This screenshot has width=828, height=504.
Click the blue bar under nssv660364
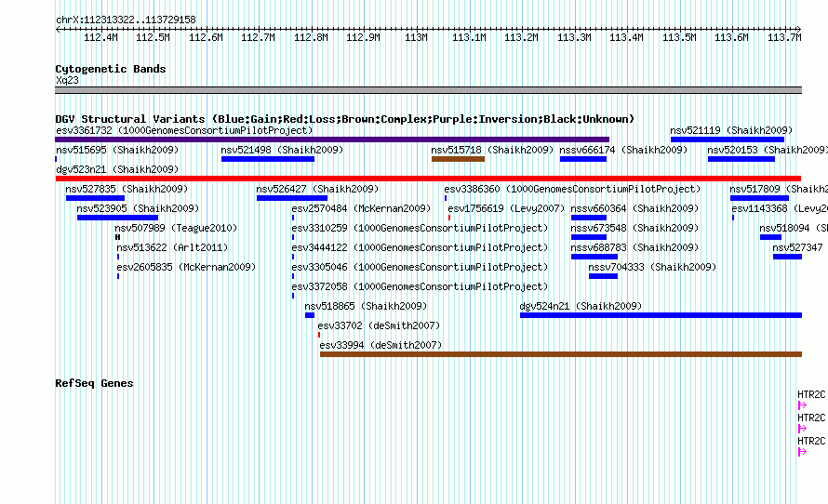click(x=588, y=218)
